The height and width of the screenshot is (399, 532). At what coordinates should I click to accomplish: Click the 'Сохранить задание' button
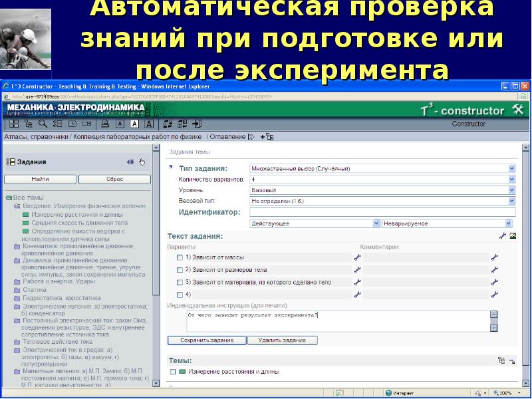205,340
